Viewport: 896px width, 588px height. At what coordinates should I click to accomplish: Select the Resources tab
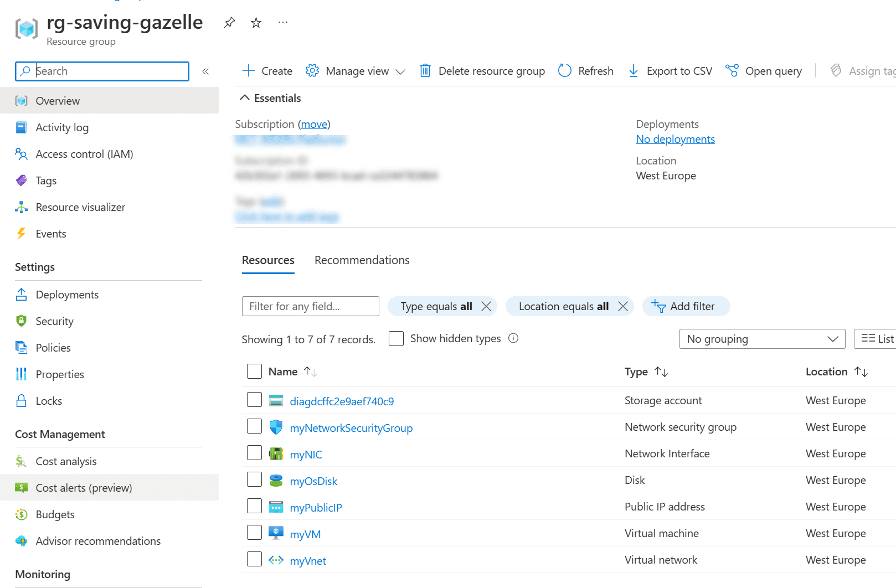(x=268, y=260)
